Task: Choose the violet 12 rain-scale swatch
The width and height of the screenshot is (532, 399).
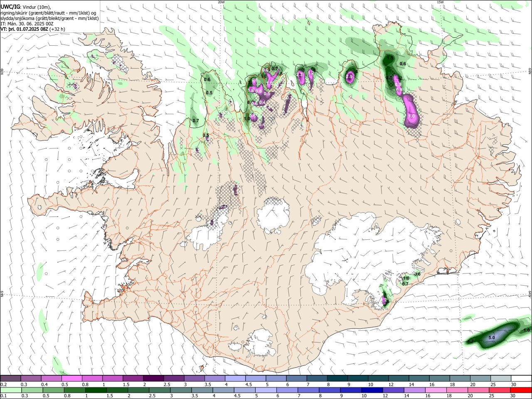Action: point(393,390)
